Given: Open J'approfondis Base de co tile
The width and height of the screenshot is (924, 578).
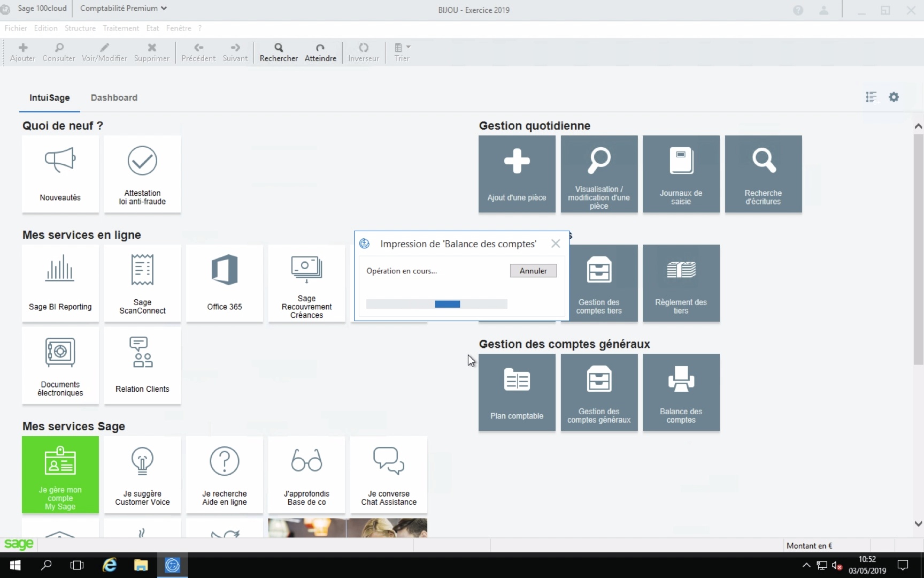Looking at the screenshot, I should click(307, 475).
